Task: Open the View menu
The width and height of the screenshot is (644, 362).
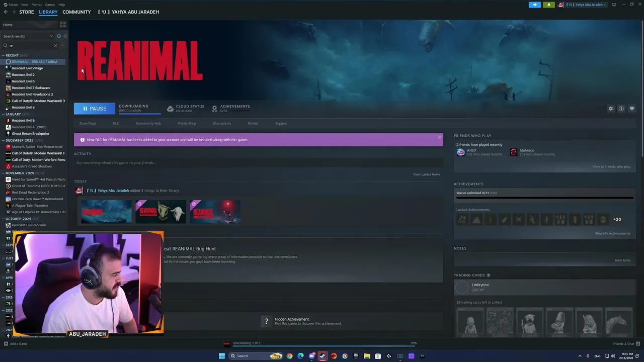Action: [25, 5]
